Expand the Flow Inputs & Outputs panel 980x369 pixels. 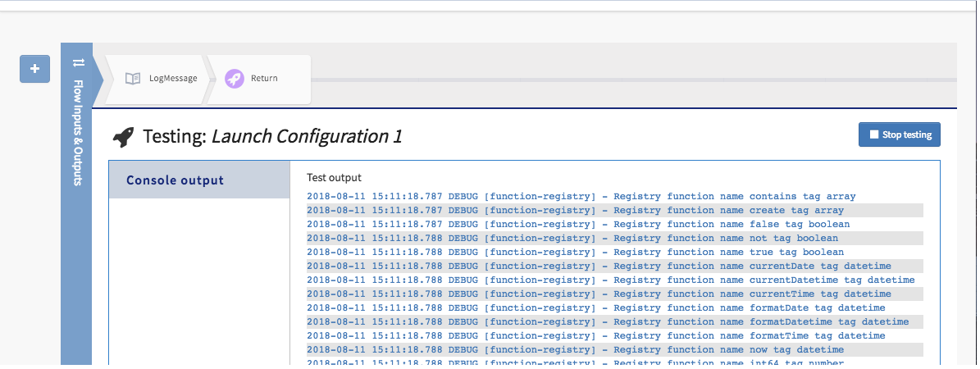click(x=79, y=131)
